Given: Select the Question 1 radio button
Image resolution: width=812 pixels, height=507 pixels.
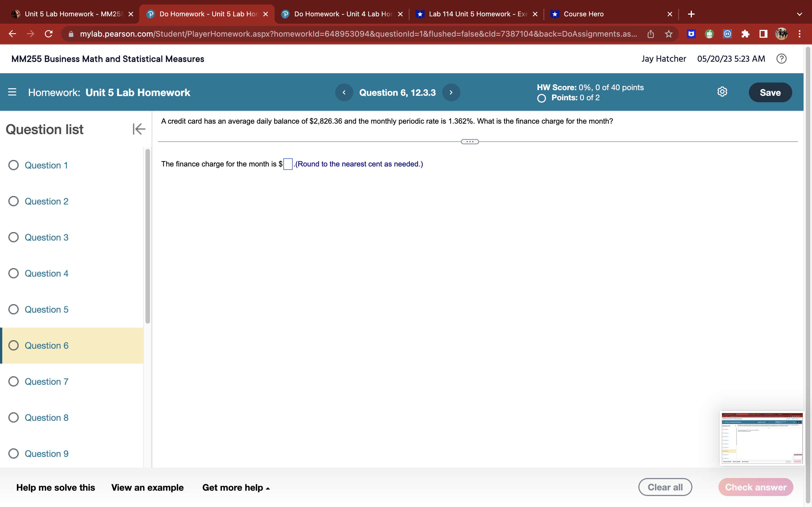Looking at the screenshot, I should tap(14, 165).
